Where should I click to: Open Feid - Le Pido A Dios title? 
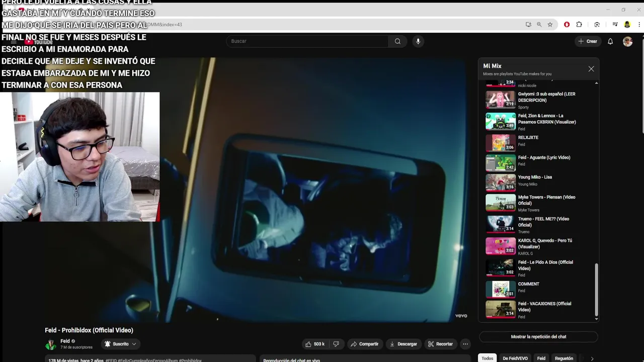click(545, 265)
